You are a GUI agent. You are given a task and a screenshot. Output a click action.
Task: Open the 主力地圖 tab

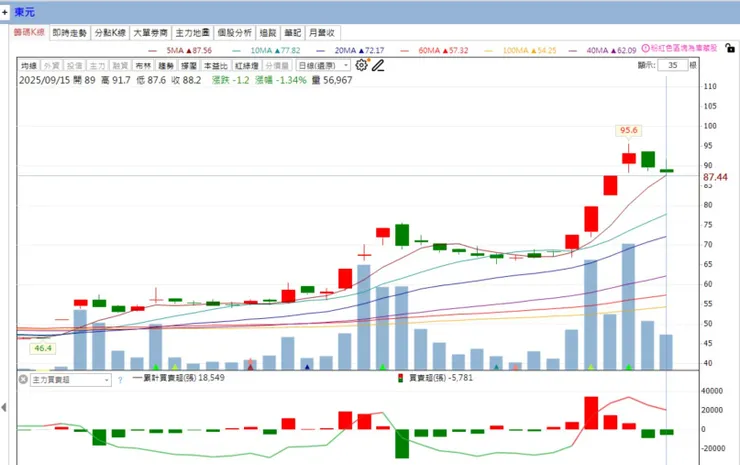tap(193, 33)
